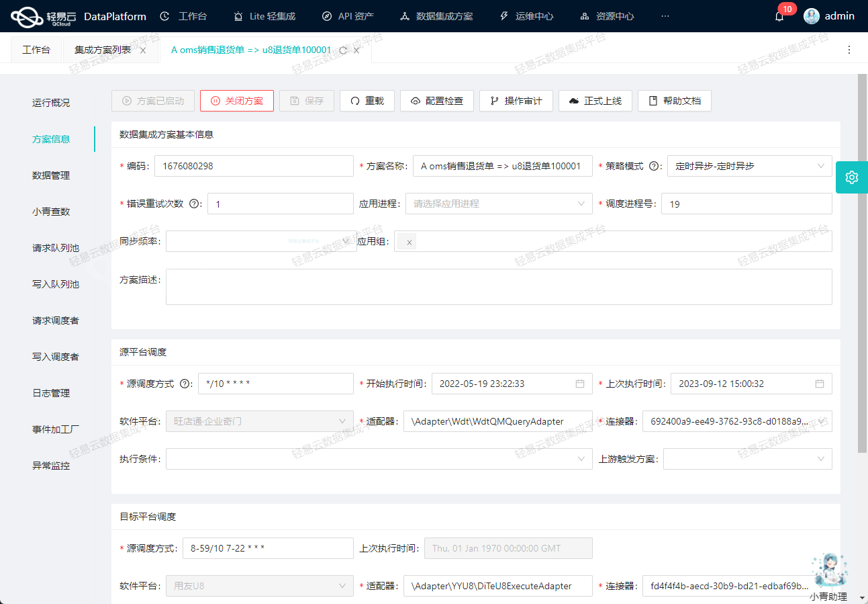Click the WdtQMQueryAdapter 适配器 field

coord(498,421)
